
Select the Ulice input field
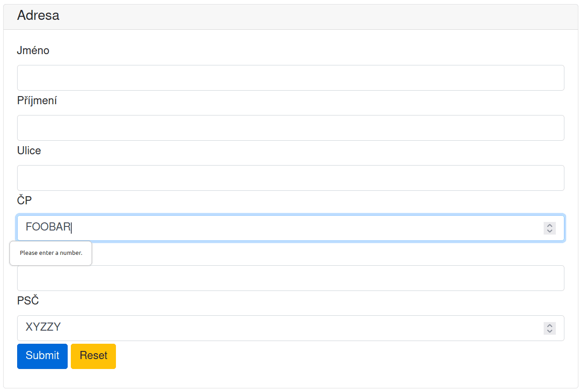(x=291, y=178)
